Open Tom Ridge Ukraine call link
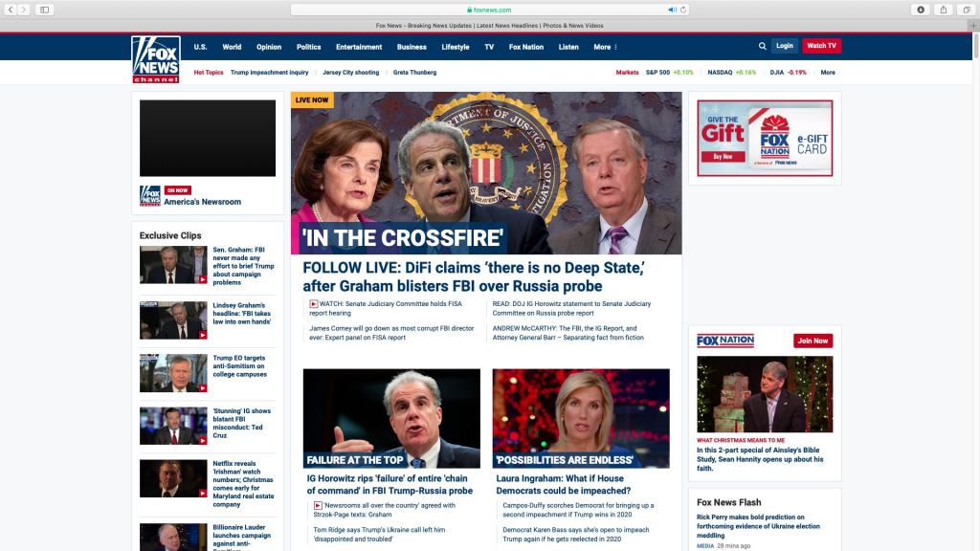 379,534
